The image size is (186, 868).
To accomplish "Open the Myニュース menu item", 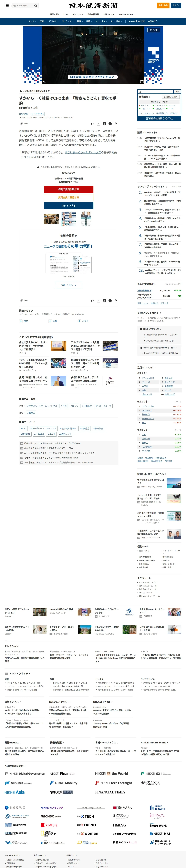I will [x=78, y=14].
